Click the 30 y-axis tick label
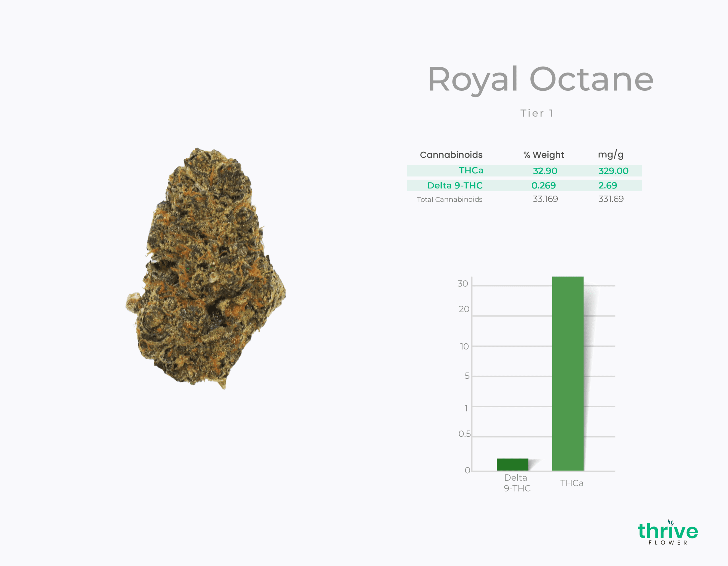The image size is (728, 566). (463, 283)
